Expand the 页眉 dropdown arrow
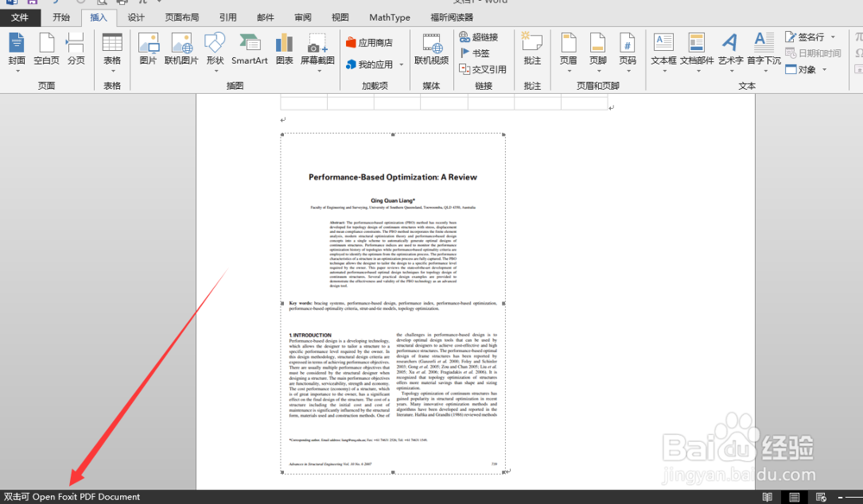The width and height of the screenshot is (863, 504). click(569, 71)
